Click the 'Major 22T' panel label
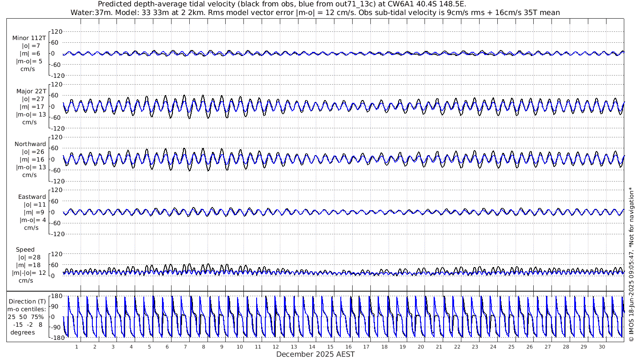637x364 pixels. (x=31, y=91)
